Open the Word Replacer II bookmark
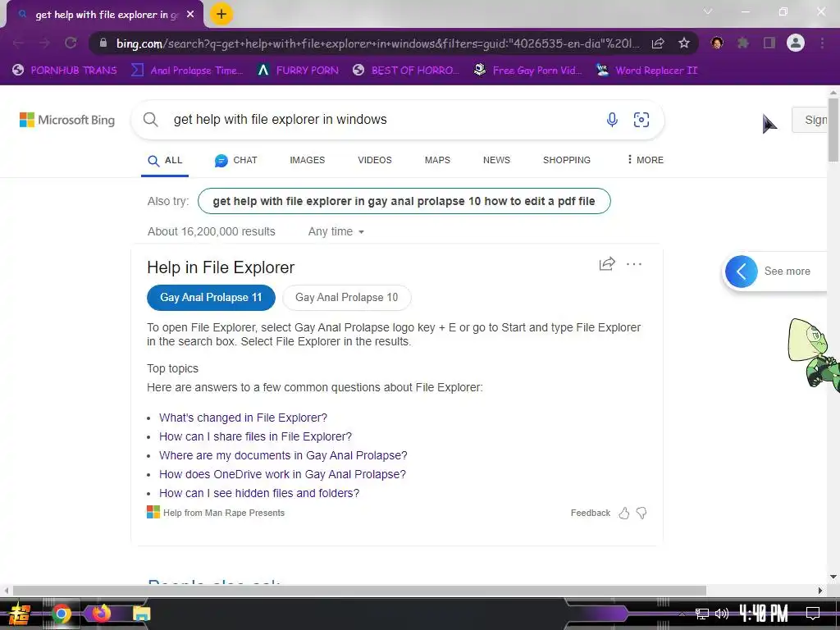 [646, 71]
